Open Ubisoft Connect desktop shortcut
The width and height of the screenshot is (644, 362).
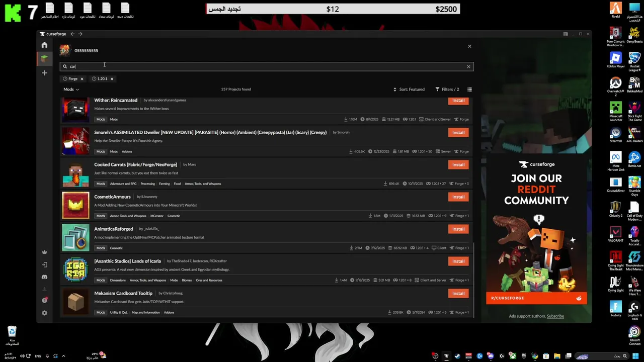[634, 336]
